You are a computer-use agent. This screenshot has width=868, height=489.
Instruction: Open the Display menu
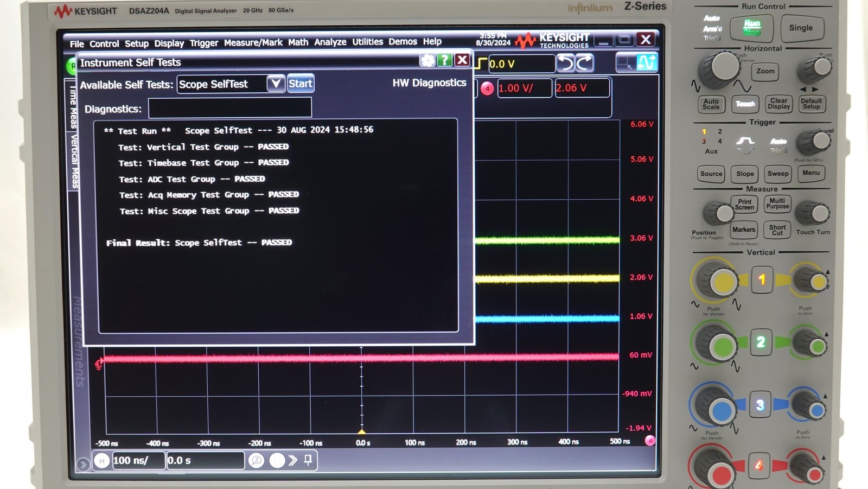pos(169,43)
